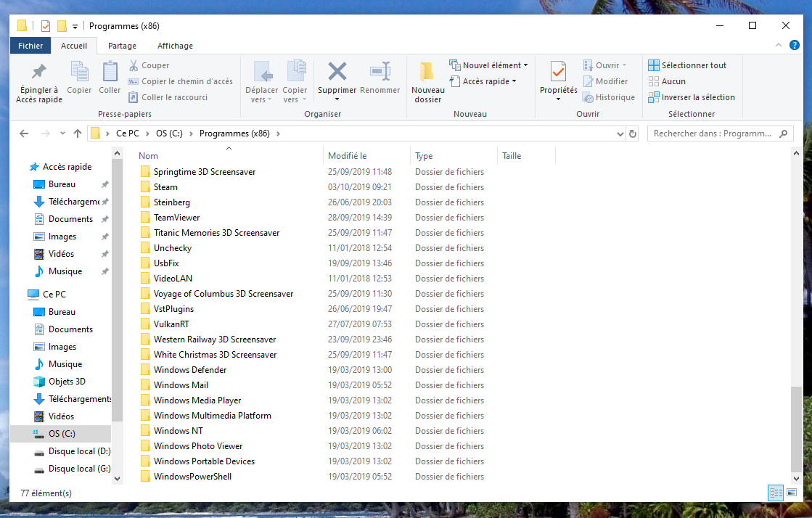Click Inverser la sélection
The height and width of the screenshot is (518, 812).
[692, 97]
